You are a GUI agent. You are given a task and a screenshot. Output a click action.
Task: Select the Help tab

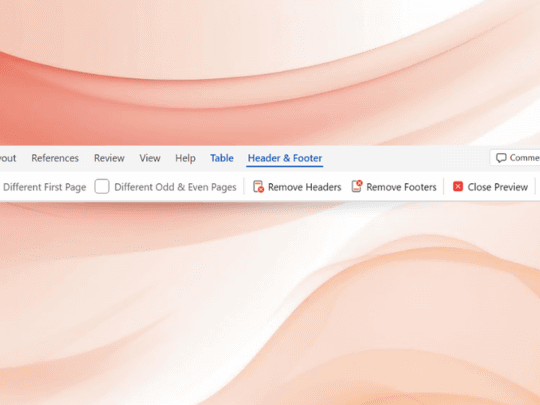185,158
